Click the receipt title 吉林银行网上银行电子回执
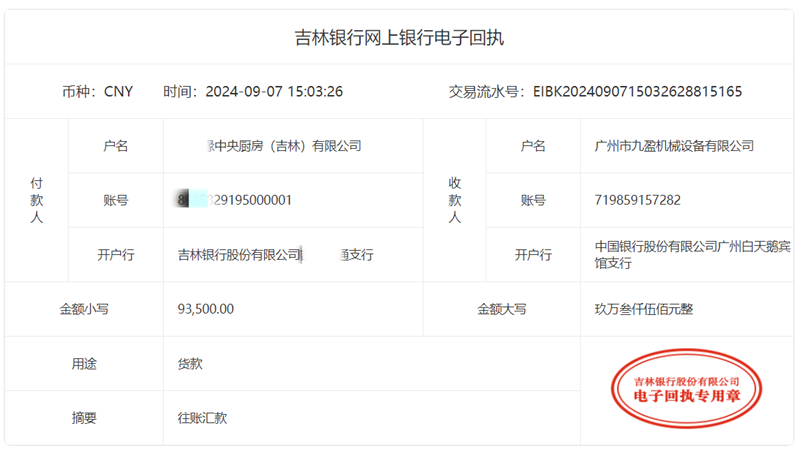 point(400,38)
